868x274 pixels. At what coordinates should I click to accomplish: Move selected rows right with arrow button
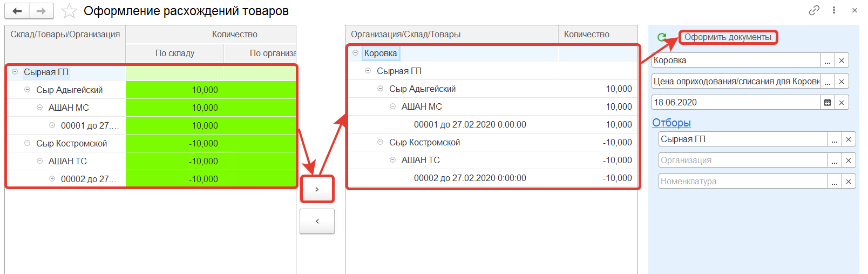point(317,189)
